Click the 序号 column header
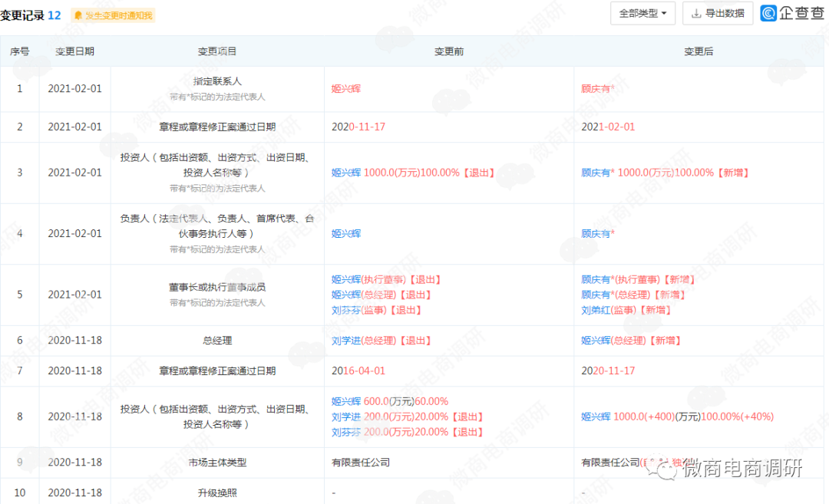 (19, 51)
